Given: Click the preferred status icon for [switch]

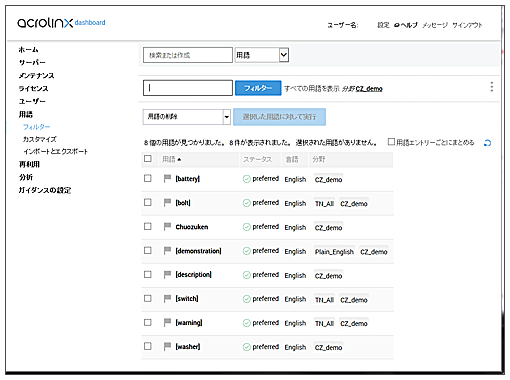Looking at the screenshot, I should 247,299.
